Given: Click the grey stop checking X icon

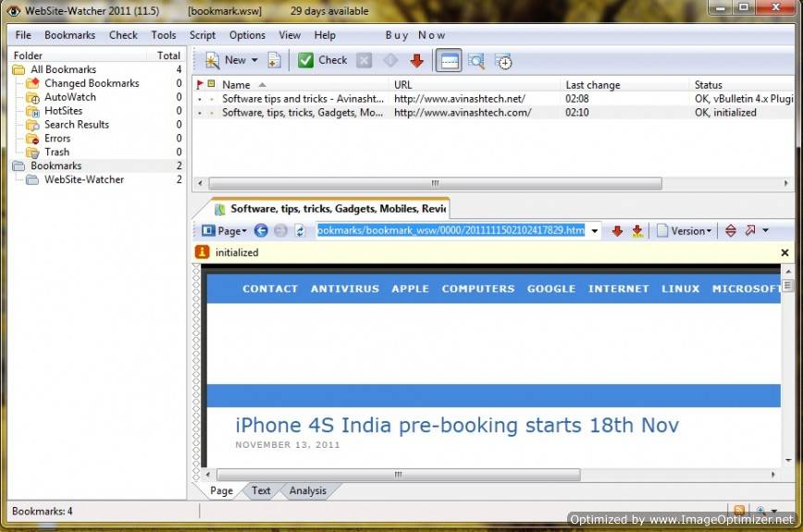Looking at the screenshot, I should coord(364,60).
